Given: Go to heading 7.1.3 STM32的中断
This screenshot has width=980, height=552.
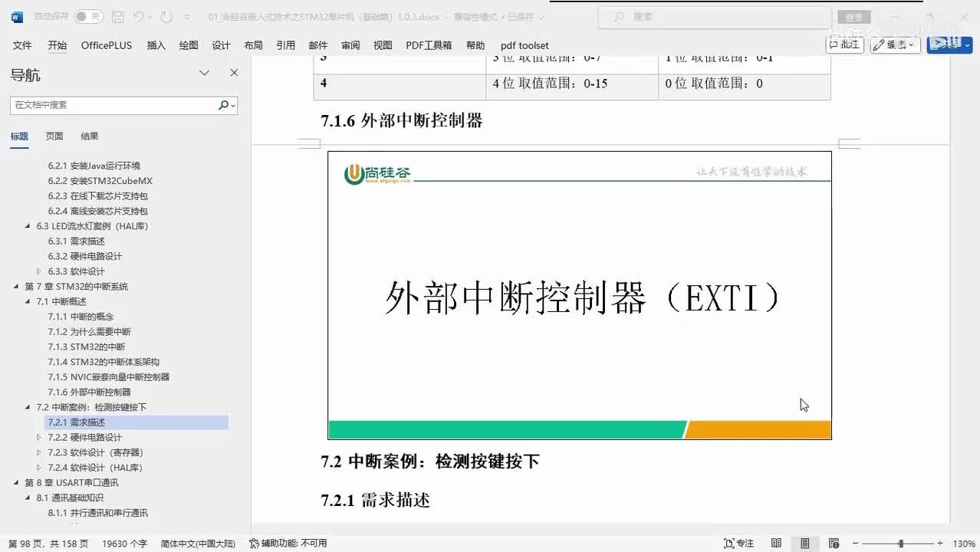Looking at the screenshot, I should coord(87,347).
